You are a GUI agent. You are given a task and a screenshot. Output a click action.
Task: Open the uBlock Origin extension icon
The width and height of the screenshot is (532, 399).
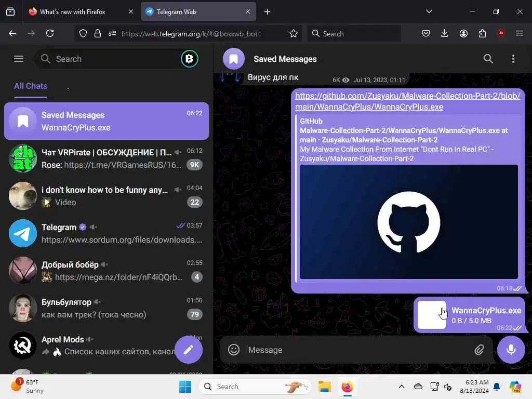pos(501,33)
